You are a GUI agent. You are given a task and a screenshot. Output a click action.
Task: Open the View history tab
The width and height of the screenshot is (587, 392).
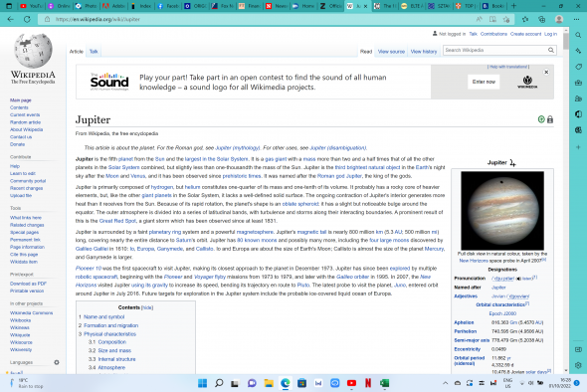[424, 52]
